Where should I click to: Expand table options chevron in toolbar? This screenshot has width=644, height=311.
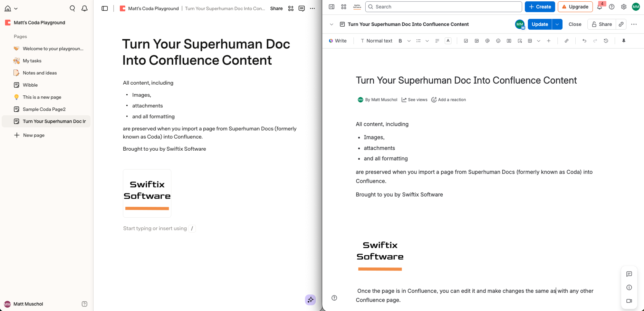point(539,41)
